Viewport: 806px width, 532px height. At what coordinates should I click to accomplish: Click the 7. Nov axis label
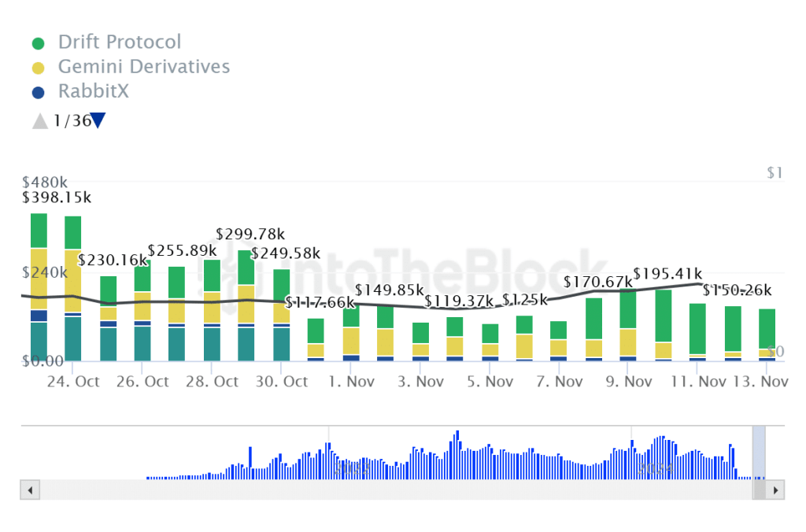pyautogui.click(x=560, y=382)
